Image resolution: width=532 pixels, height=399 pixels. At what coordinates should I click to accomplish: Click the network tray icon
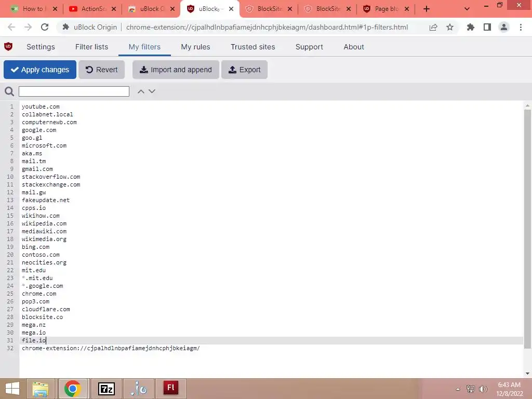[x=471, y=389]
